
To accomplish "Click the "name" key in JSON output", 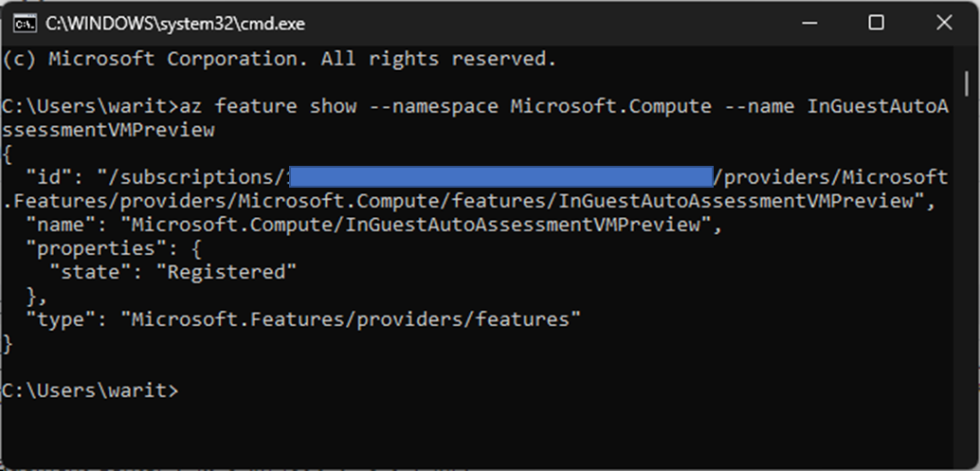I will pos(62,225).
